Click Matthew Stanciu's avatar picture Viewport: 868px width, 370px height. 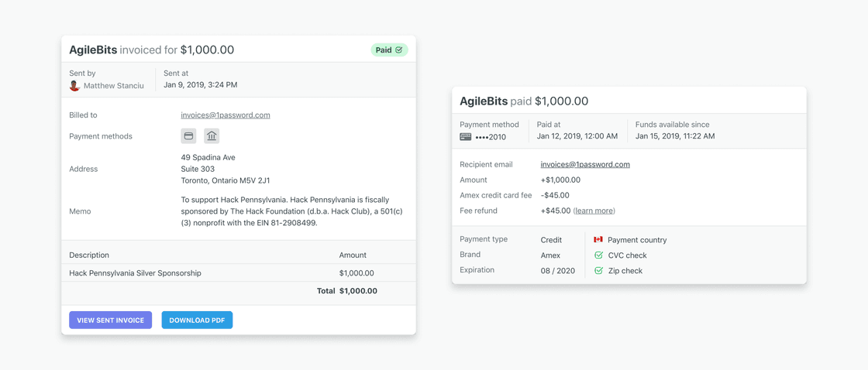tap(74, 86)
